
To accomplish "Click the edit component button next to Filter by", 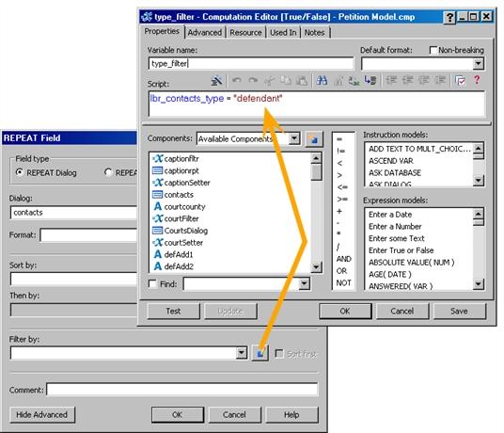I will click(260, 353).
